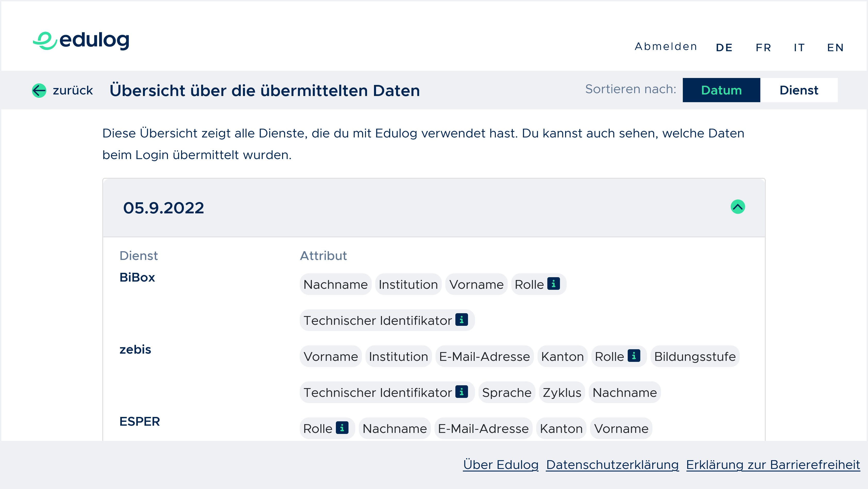This screenshot has width=868, height=489.
Task: Click the Dienst column header
Action: (x=139, y=256)
